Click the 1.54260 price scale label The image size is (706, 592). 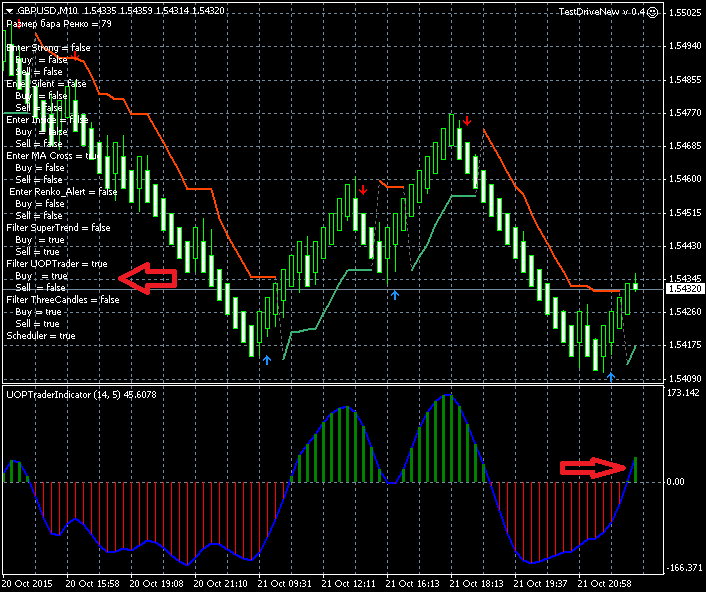[x=685, y=312]
